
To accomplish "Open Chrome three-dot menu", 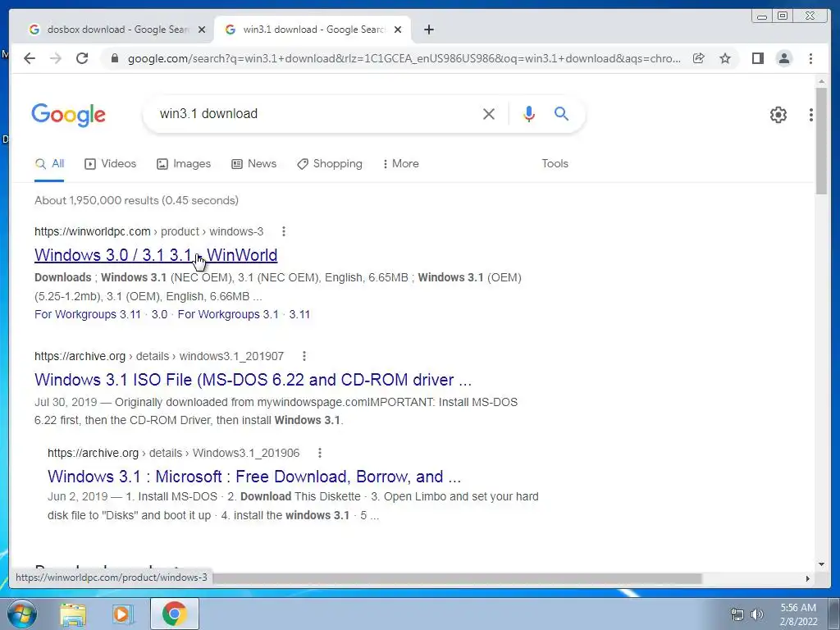I will pyautogui.click(x=810, y=58).
